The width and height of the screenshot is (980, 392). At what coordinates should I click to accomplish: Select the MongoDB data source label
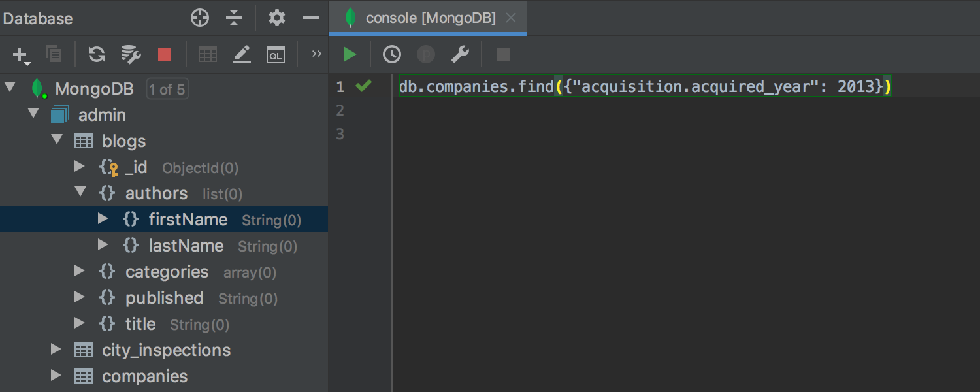[95, 90]
